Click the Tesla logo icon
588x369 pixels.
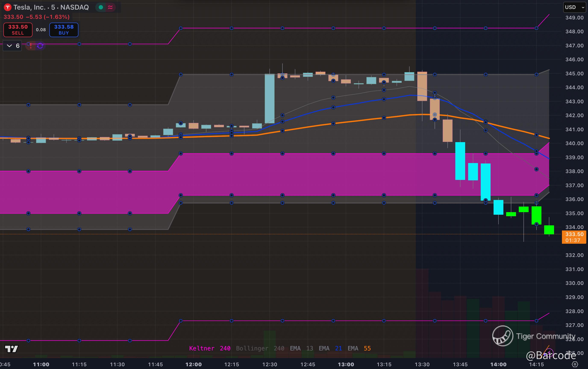[7, 7]
